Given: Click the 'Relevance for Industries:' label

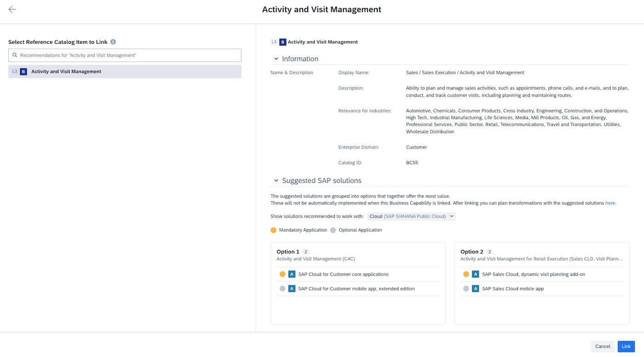Looking at the screenshot, I should tap(365, 111).
